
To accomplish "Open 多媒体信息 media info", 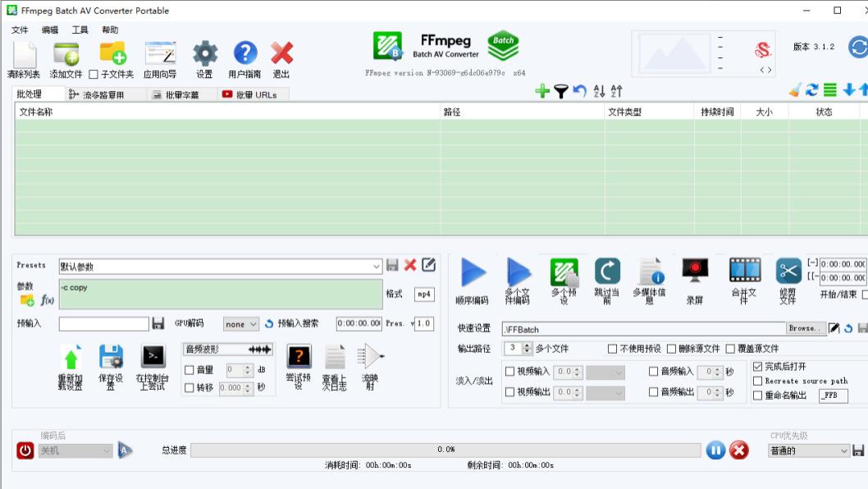I will pyautogui.click(x=651, y=272).
